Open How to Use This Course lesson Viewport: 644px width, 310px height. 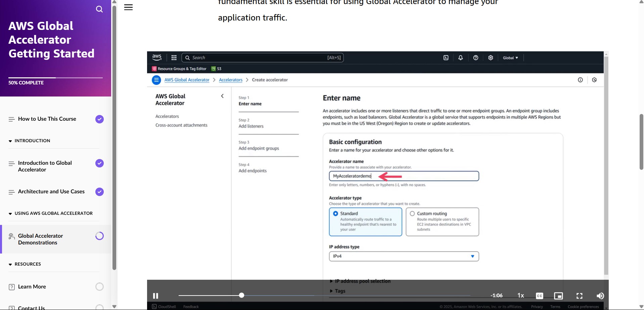click(47, 119)
